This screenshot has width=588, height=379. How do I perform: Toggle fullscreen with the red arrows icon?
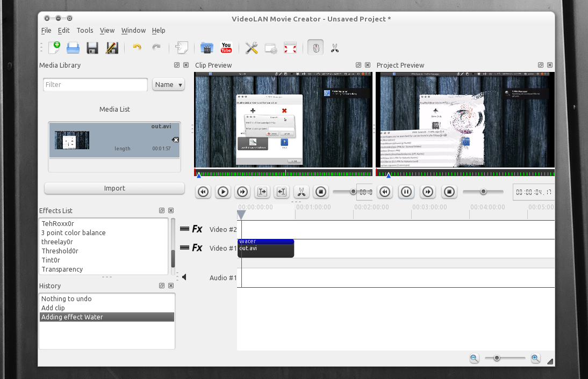pos(290,48)
